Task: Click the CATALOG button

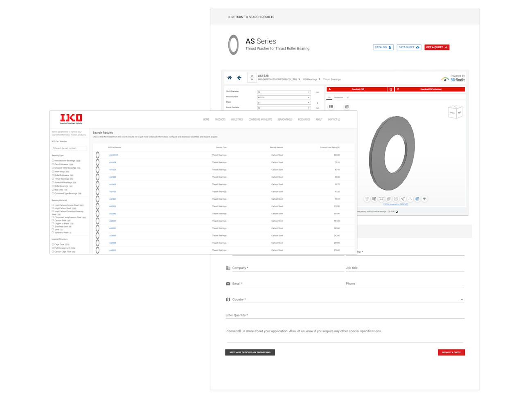Action: pos(383,47)
